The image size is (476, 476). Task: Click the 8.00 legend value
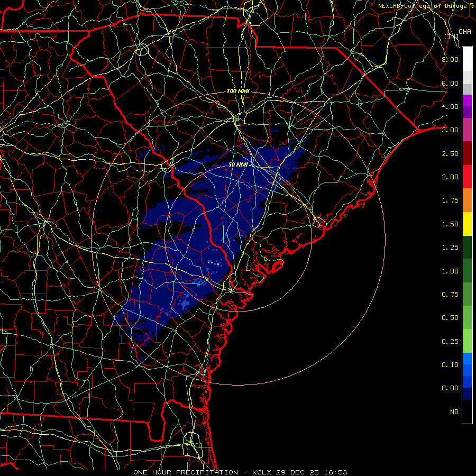(450, 59)
